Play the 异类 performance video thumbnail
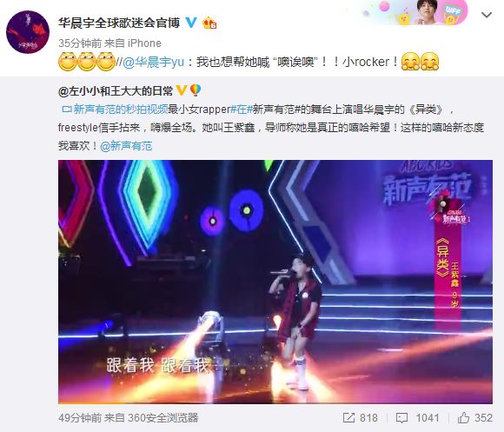This screenshot has height=432, width=504. coord(275,282)
